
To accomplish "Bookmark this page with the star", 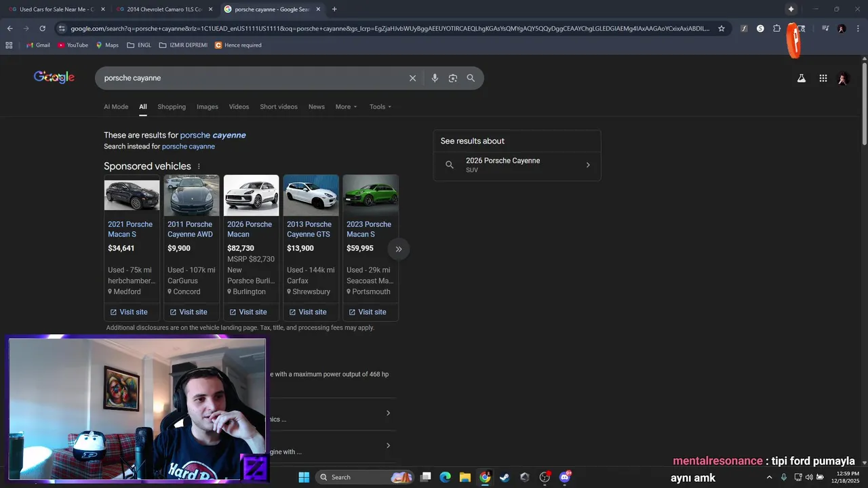I will coord(722,28).
